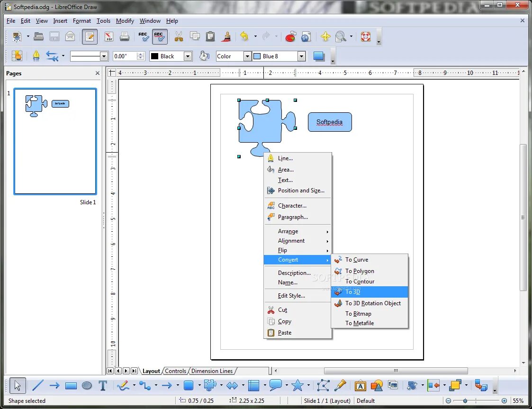Toggle AutoSpellcheck button
This screenshot has height=409, width=532.
[160, 36]
